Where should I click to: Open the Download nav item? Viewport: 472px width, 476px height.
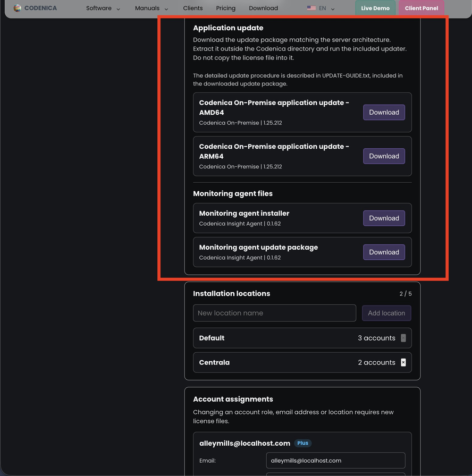[x=263, y=8]
